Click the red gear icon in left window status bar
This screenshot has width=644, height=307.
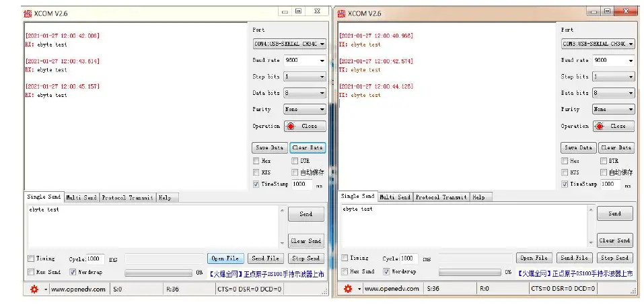34,289
